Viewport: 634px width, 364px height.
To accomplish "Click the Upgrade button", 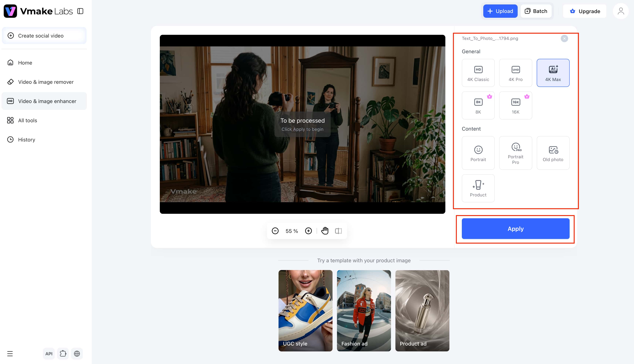I will (584, 11).
